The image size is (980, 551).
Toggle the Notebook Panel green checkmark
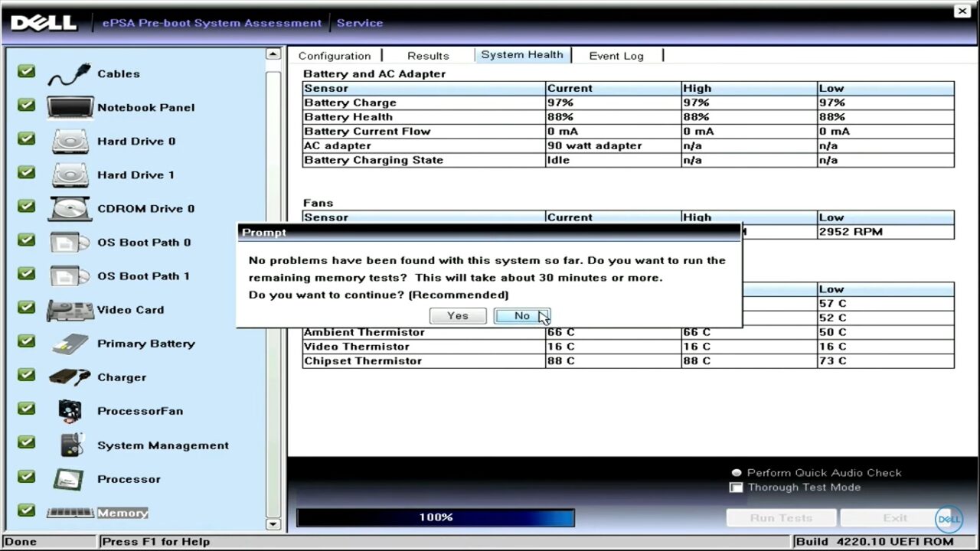(x=27, y=105)
